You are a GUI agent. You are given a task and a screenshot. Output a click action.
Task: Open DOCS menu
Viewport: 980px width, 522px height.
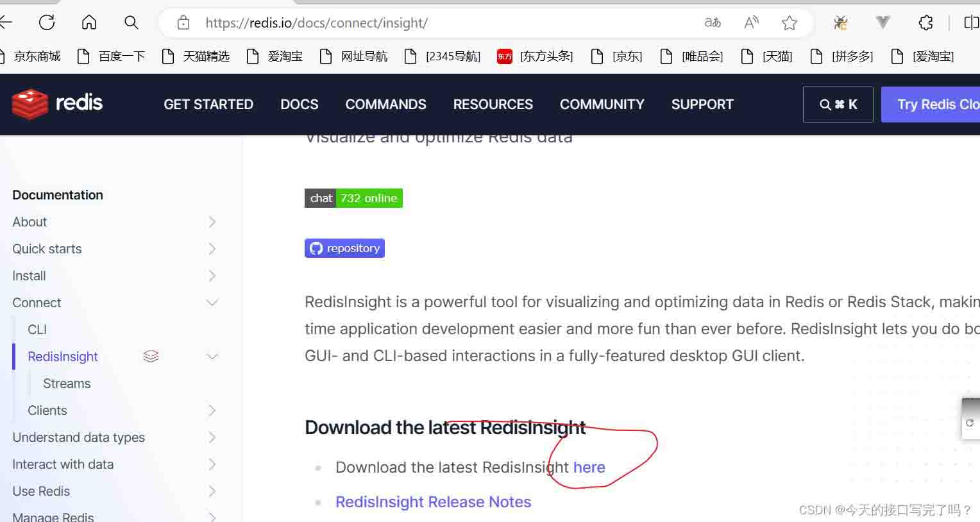tap(300, 105)
